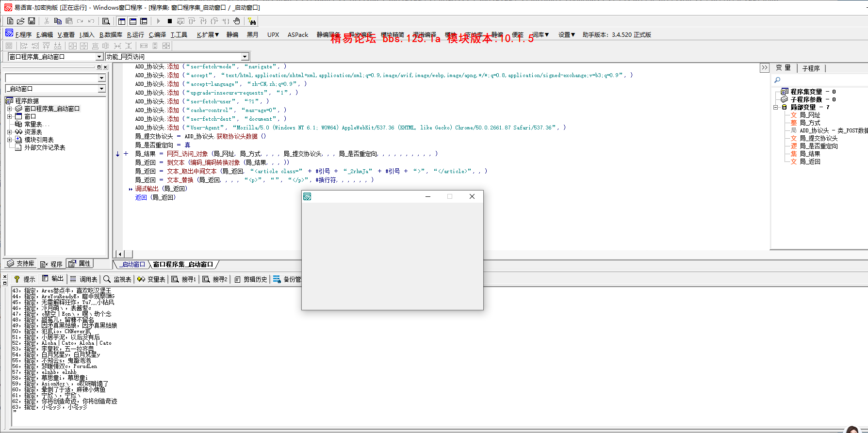Open the T.工具 menu

pos(179,34)
